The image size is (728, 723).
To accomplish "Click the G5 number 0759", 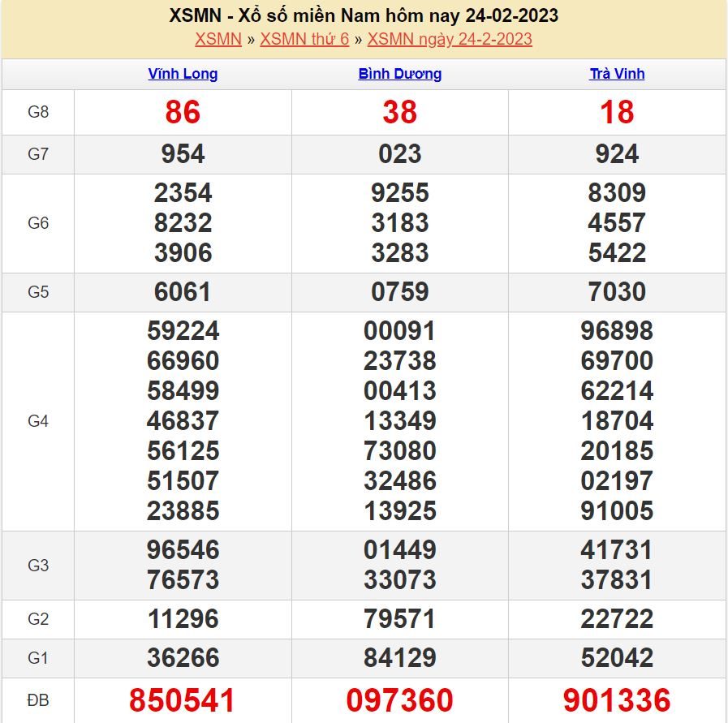I will tap(400, 292).
